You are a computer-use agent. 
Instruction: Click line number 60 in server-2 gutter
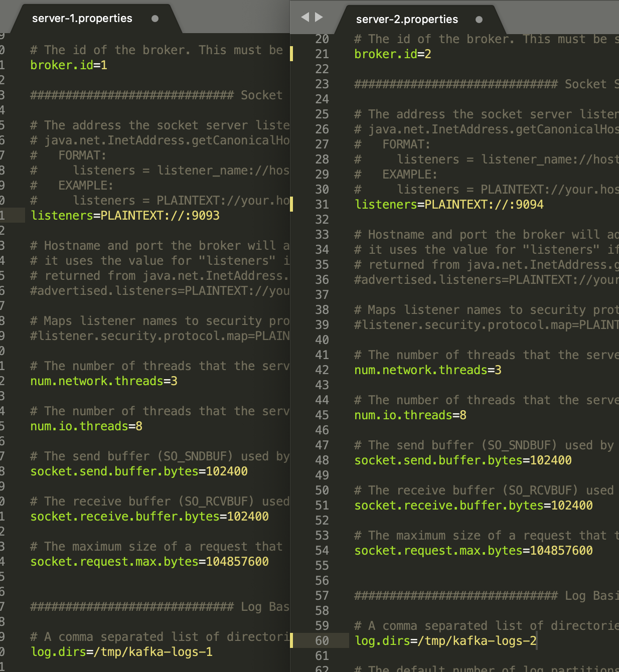(x=322, y=641)
